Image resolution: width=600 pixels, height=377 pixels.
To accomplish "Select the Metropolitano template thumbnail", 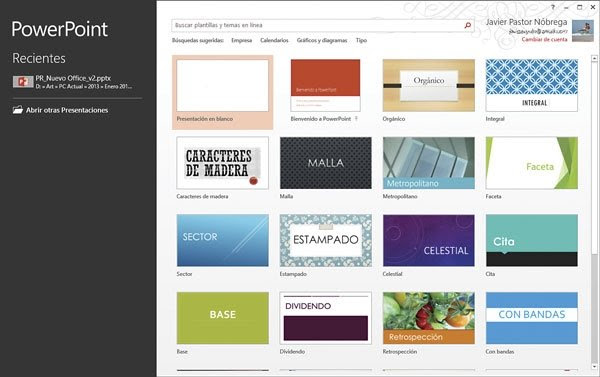I will pyautogui.click(x=429, y=163).
